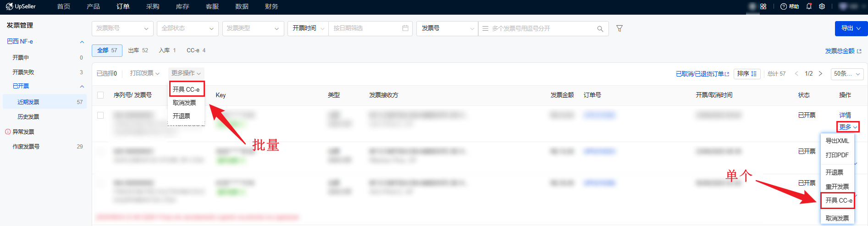Screen dimensions: 868x226
Task: Select 开具 CC-e in batch menu
Action: [186, 89]
